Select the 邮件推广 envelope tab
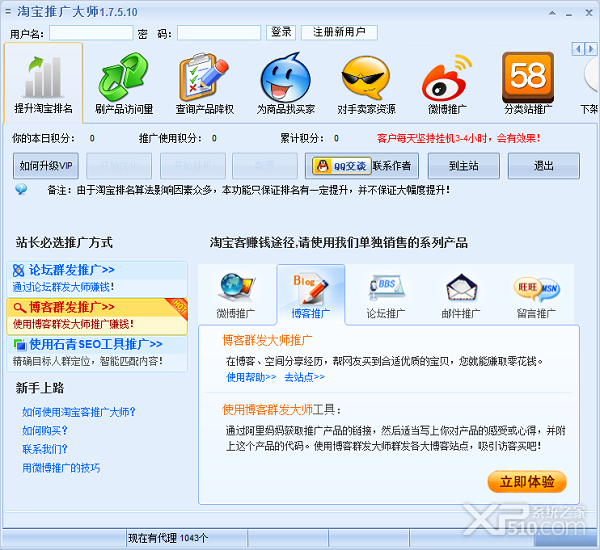The height and width of the screenshot is (550, 600). [461, 295]
